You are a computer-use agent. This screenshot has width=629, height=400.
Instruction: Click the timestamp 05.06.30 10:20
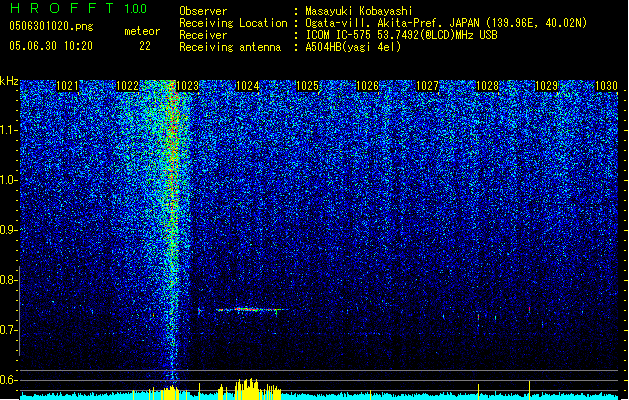[51, 46]
